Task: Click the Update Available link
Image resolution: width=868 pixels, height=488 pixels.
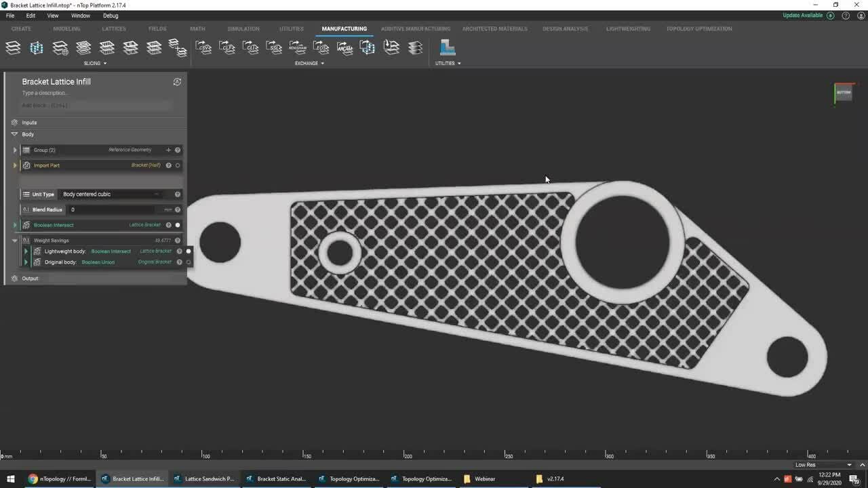Action: (802, 16)
